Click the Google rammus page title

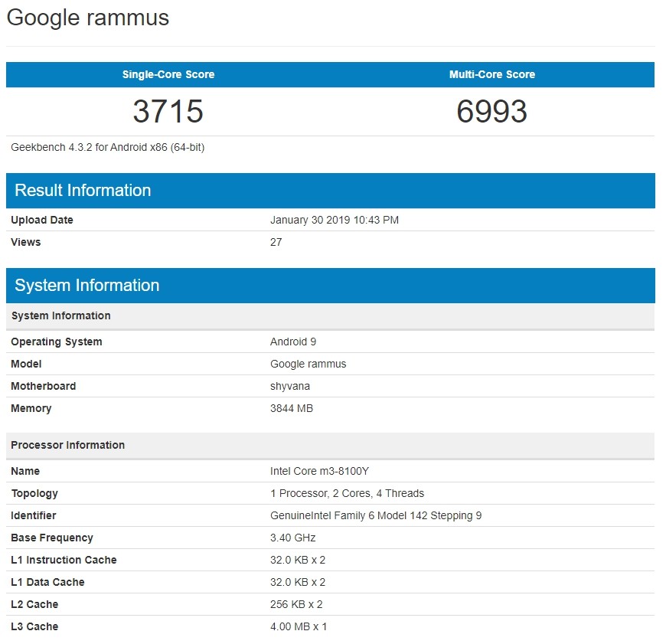pyautogui.click(x=88, y=18)
